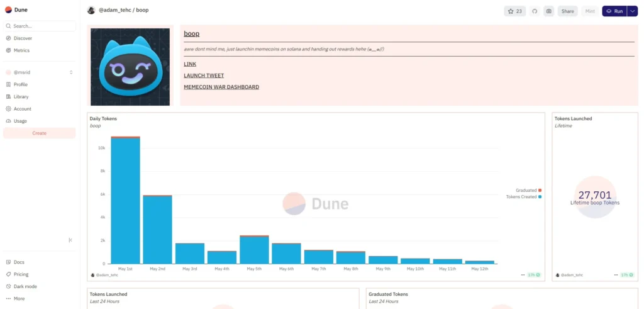This screenshot has width=644, height=309.
Task: Click the camera screenshot icon
Action: 548,11
